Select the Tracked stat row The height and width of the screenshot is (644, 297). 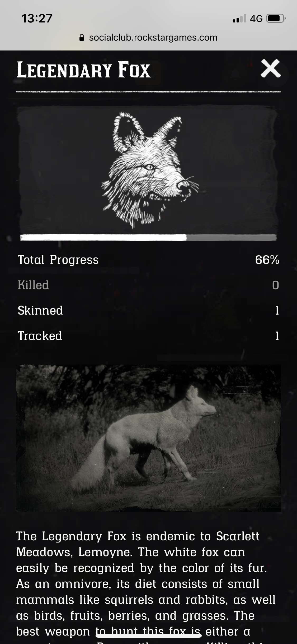(148, 336)
